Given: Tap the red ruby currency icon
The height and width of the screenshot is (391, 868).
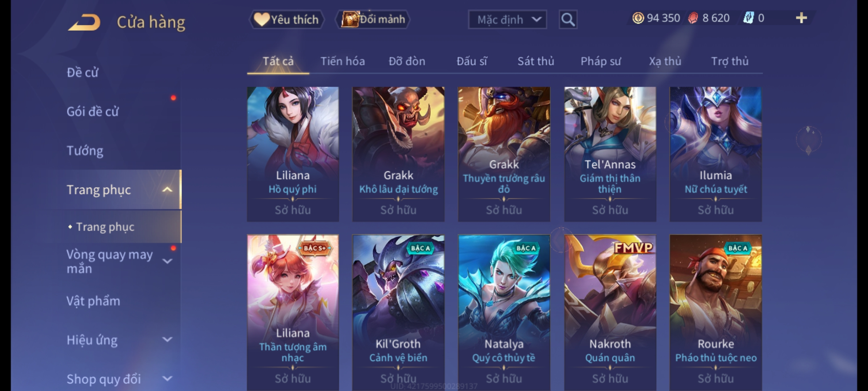Looking at the screenshot, I should point(693,18).
